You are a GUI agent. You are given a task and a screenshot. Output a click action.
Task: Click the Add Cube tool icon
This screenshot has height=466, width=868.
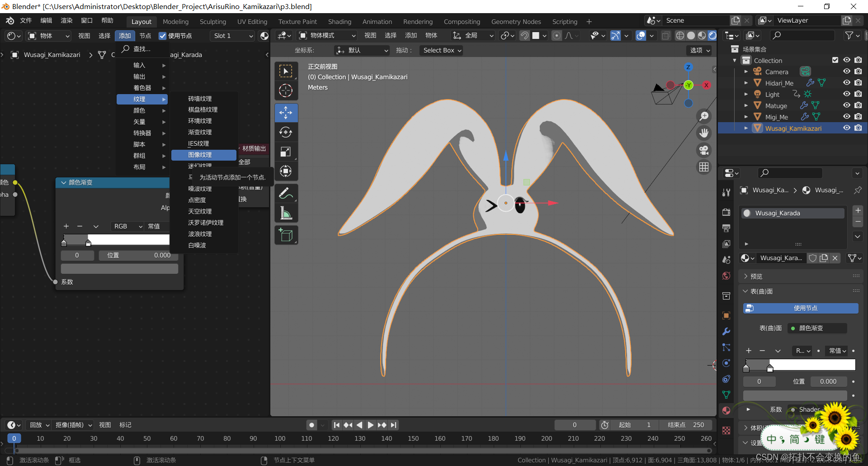click(x=286, y=235)
